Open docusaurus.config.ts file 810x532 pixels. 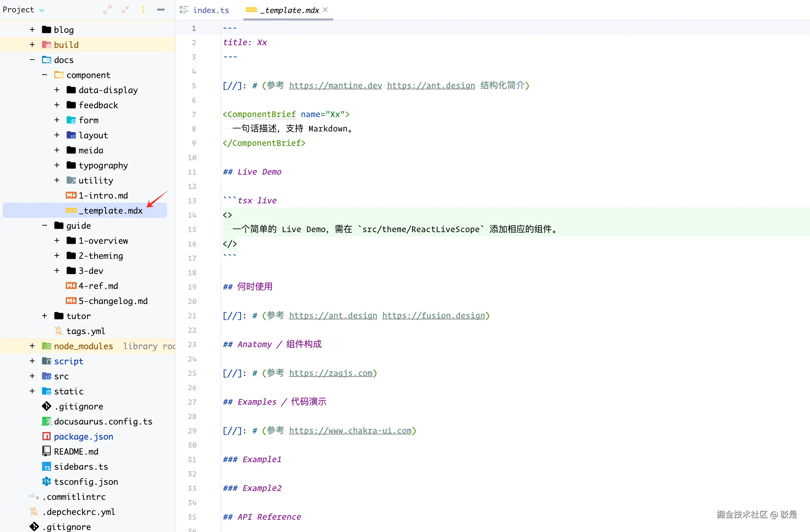103,421
